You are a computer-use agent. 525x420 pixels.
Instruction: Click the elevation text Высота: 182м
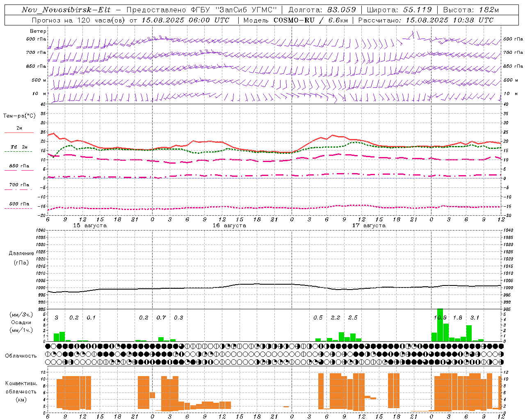pyautogui.click(x=471, y=10)
